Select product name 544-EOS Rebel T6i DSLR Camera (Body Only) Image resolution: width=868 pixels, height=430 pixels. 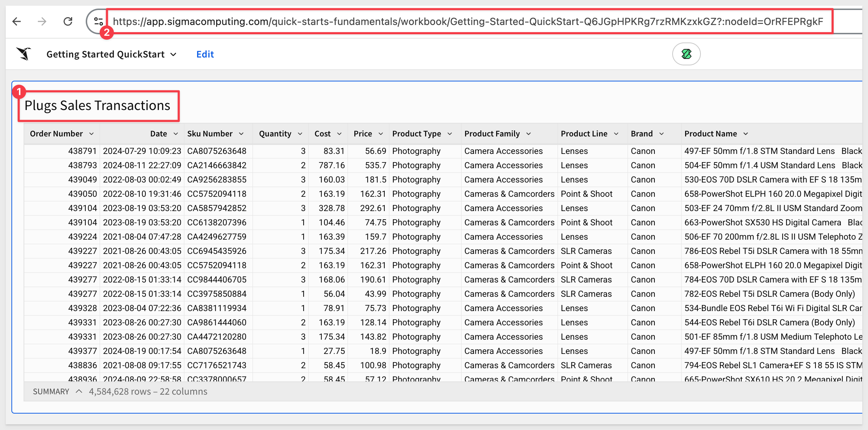click(x=770, y=322)
